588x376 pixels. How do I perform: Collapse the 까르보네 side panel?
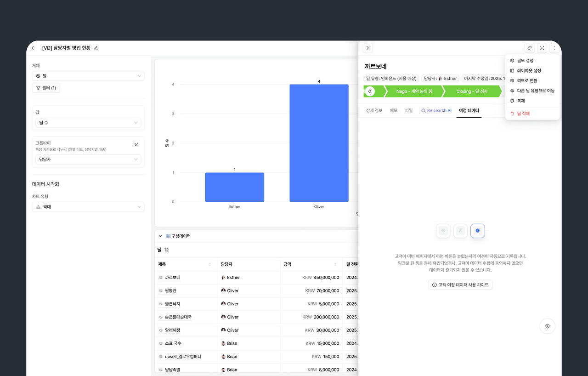[368, 48]
